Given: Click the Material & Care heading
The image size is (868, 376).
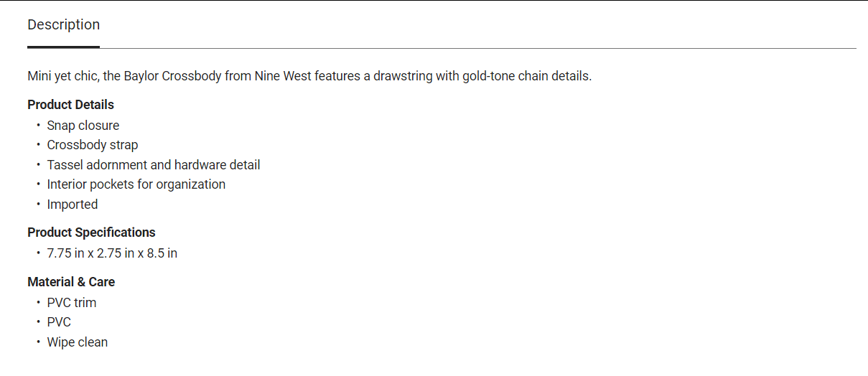Looking at the screenshot, I should [x=71, y=282].
